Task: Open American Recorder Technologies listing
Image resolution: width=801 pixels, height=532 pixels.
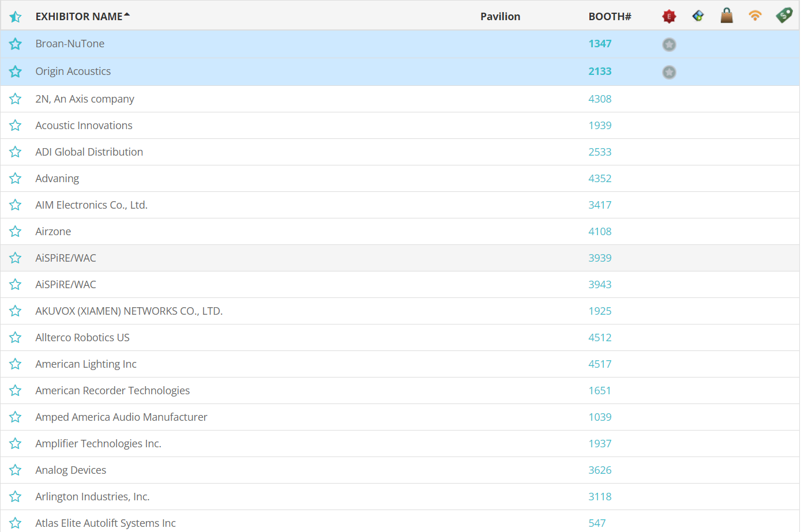Action: tap(112, 391)
